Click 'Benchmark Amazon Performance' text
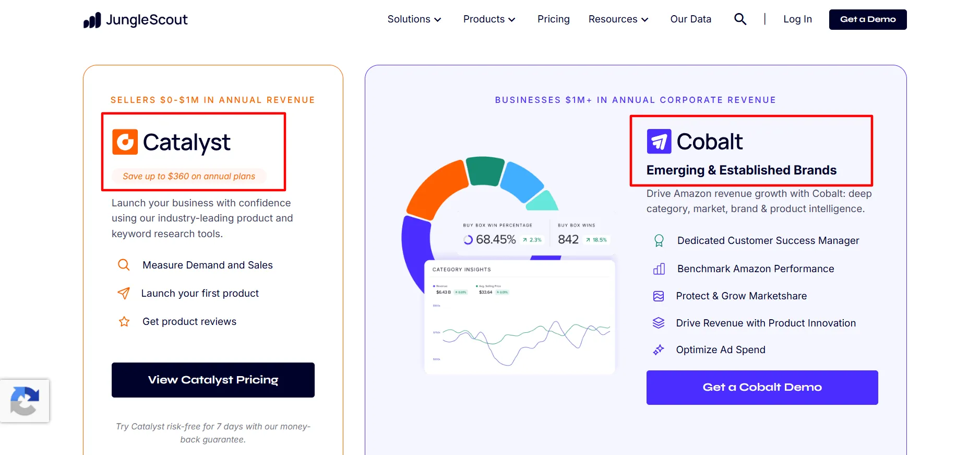This screenshot has height=455, width=980. pyautogui.click(x=756, y=269)
